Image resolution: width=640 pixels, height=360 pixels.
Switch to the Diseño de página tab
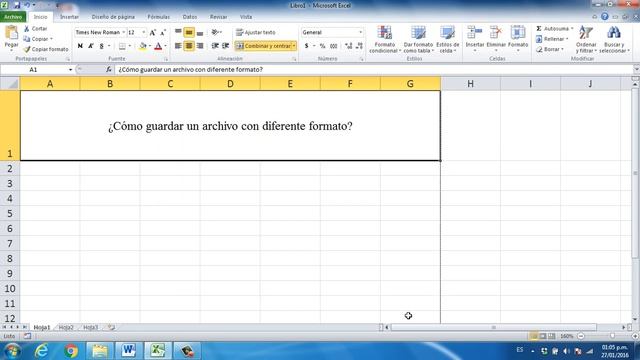[x=113, y=17]
